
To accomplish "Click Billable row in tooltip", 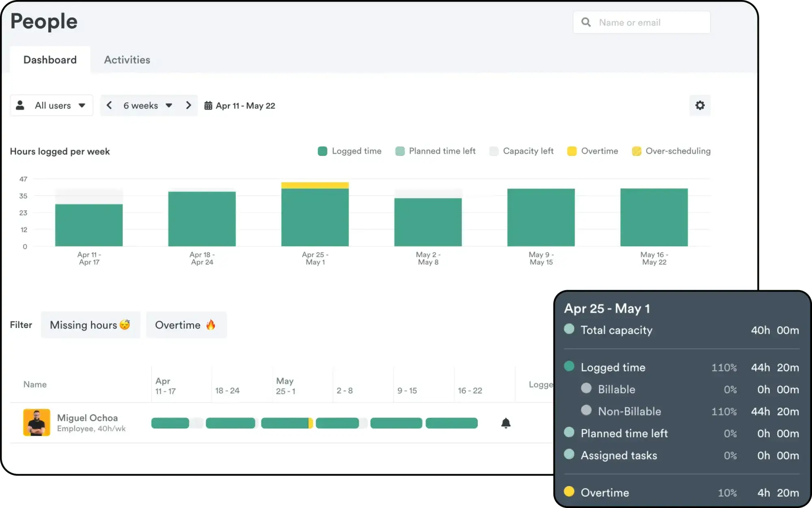I will click(690, 389).
